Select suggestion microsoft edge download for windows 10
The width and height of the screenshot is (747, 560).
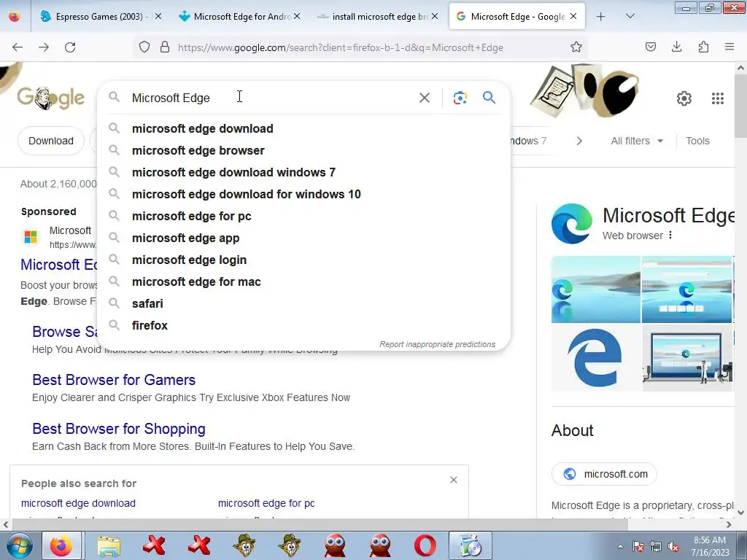(303, 194)
